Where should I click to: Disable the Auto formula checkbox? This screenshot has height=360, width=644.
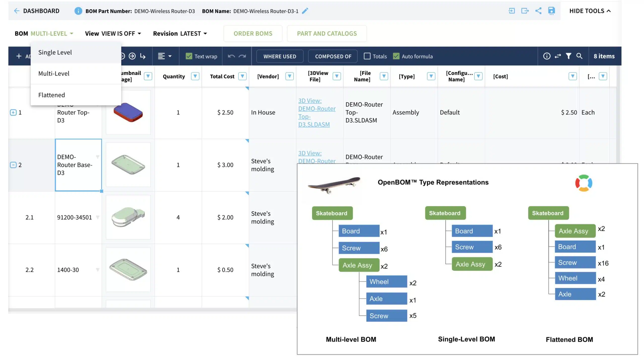pyautogui.click(x=396, y=56)
